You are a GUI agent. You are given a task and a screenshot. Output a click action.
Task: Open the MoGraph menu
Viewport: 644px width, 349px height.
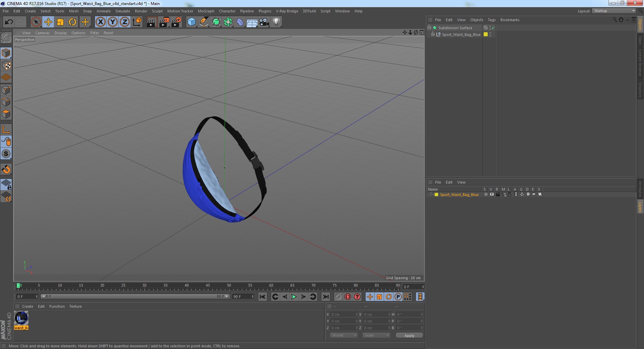(206, 11)
